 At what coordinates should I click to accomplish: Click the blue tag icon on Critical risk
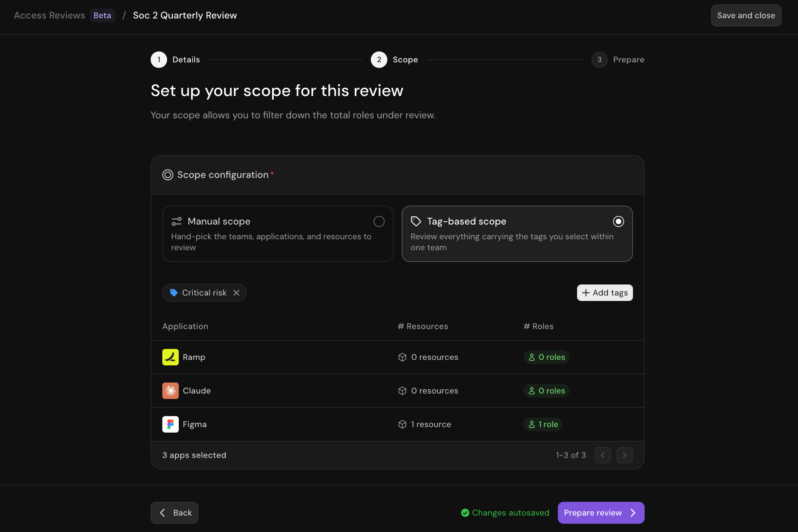(x=174, y=293)
